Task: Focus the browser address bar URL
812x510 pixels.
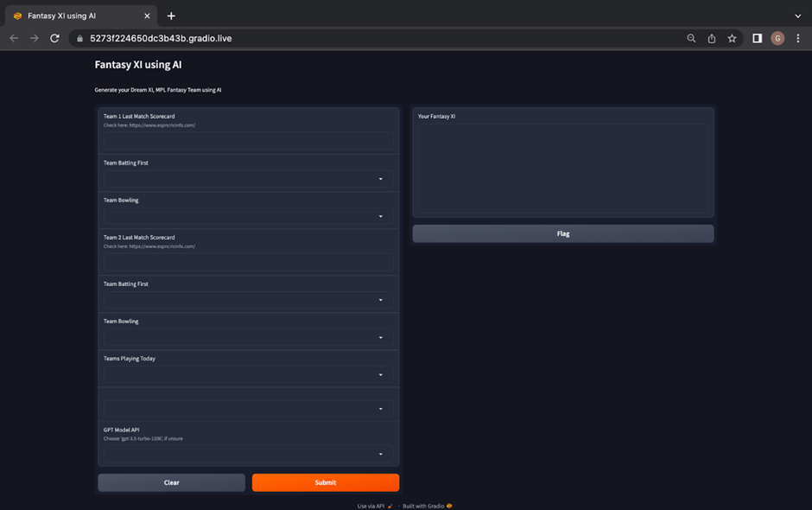Action: point(161,38)
